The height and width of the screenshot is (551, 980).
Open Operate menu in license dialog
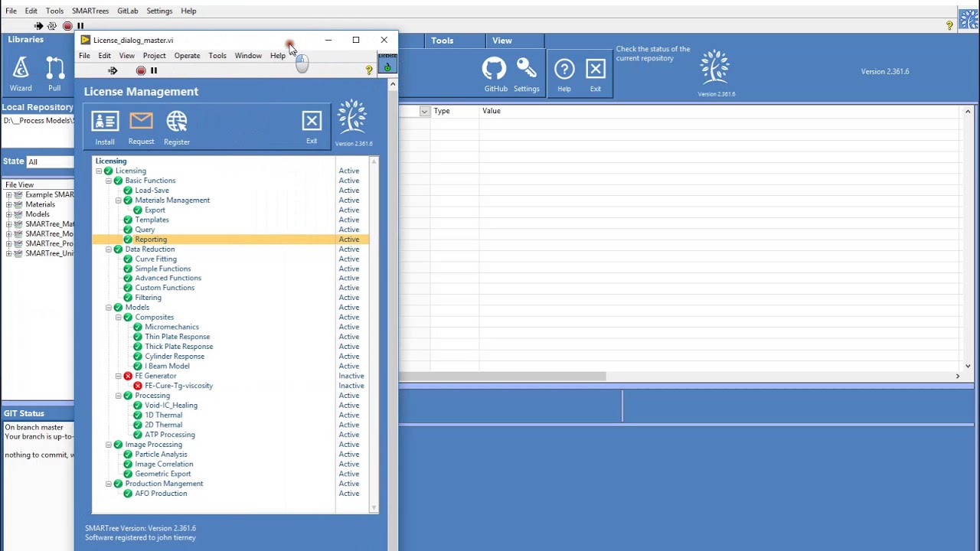[187, 56]
